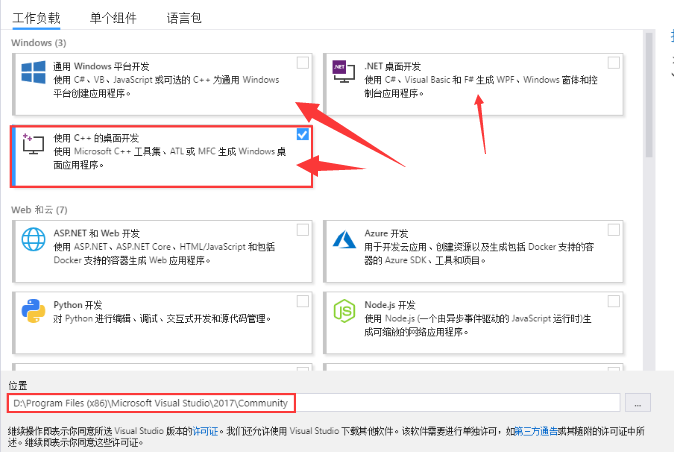Click the C++ desktop development monitor icon

(x=34, y=144)
